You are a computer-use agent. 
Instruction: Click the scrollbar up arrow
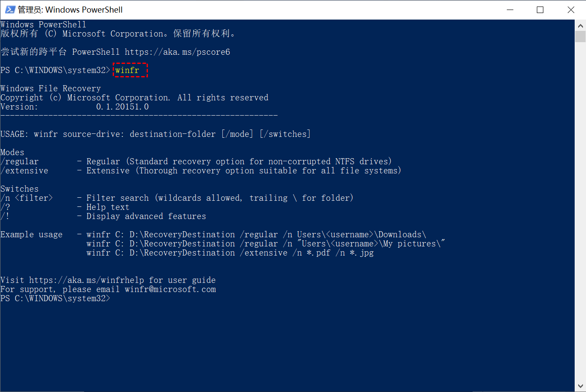point(580,26)
